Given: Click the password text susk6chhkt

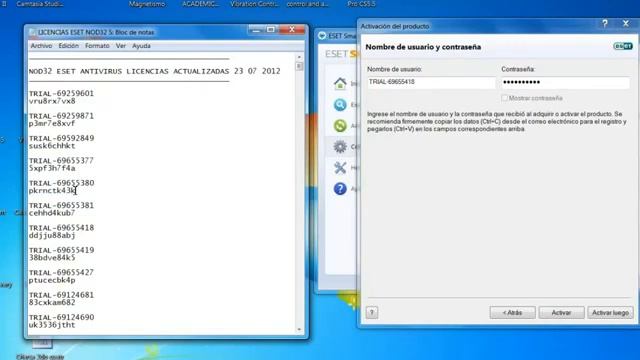Looking at the screenshot, I should 52,146.
